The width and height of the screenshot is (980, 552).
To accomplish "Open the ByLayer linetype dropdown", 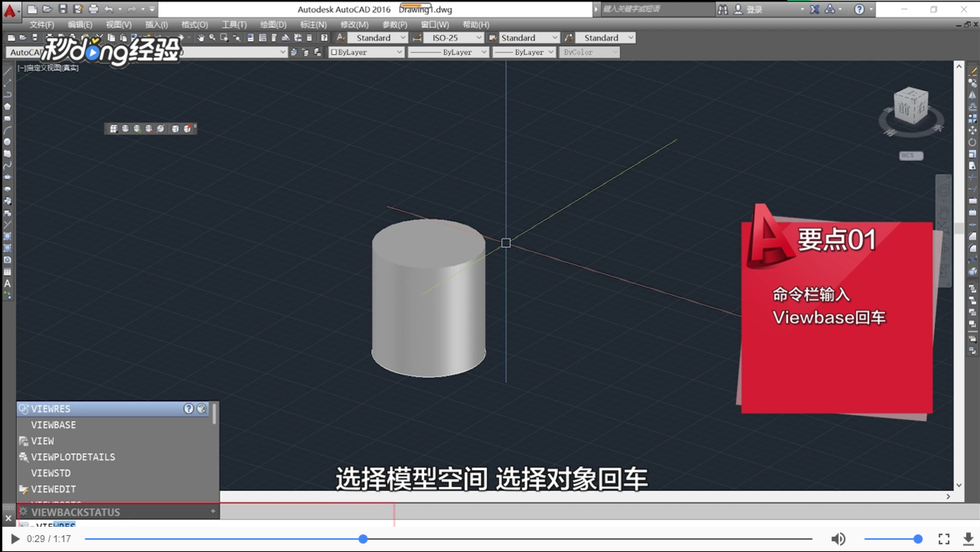I will (448, 52).
